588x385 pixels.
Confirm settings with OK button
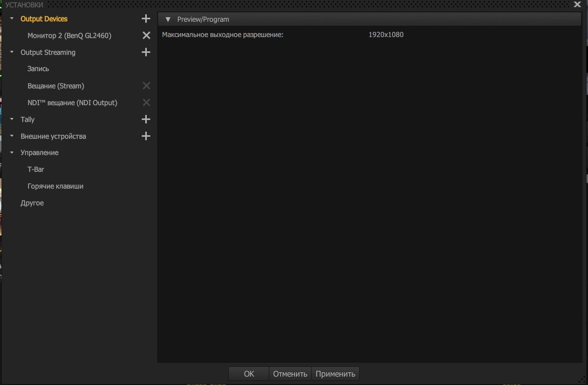pos(249,374)
